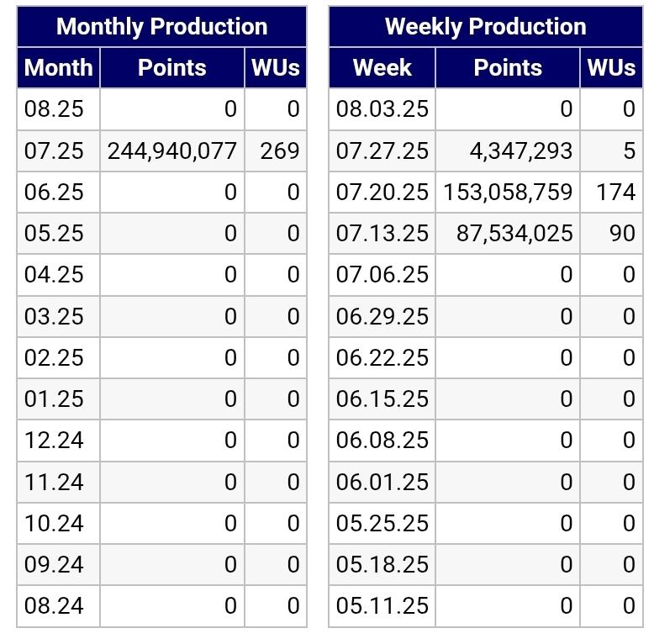This screenshot has height=644, width=654.
Task: Click Points header in Monthly Production table
Action: [171, 68]
